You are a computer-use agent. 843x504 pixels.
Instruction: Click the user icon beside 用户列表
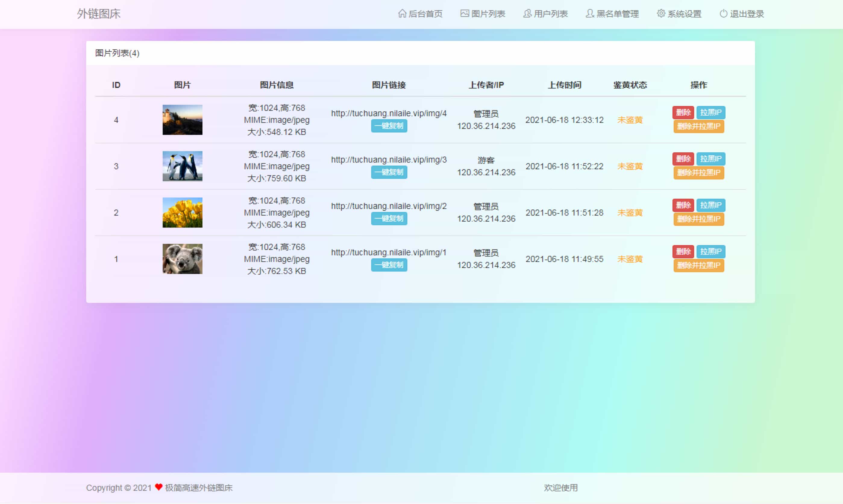527,14
